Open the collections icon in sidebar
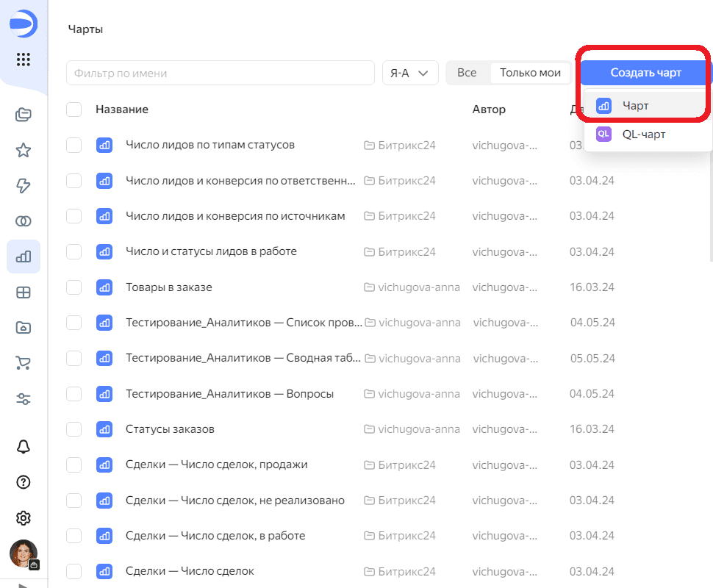The image size is (713, 588). click(24, 115)
